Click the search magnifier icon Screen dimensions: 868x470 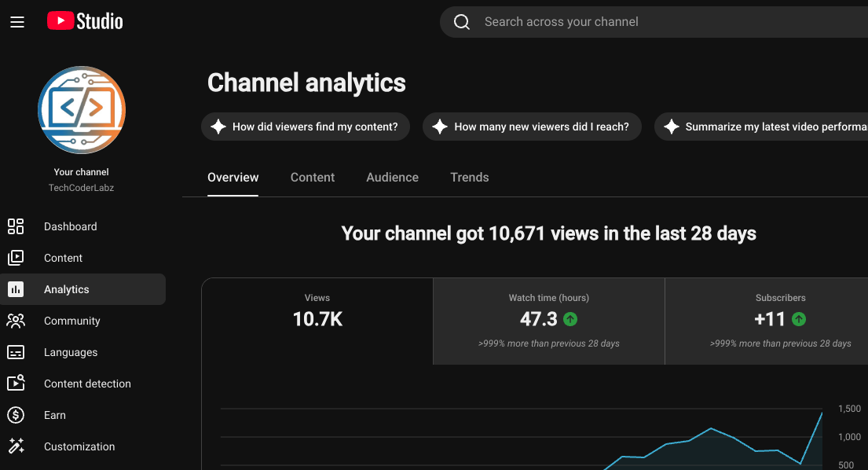click(x=462, y=22)
